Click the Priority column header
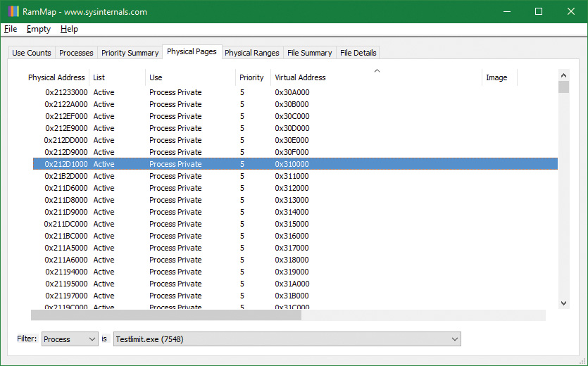 point(251,77)
